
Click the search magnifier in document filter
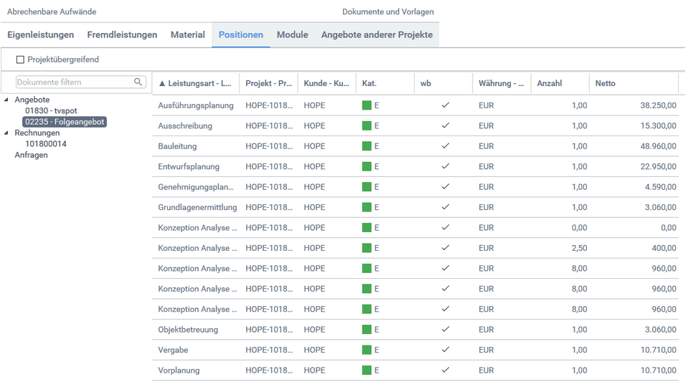138,82
